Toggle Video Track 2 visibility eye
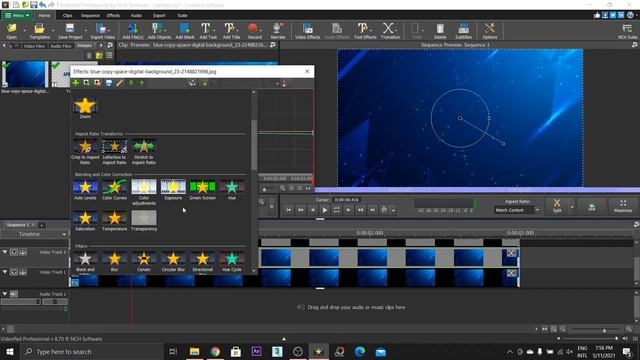 14,252
